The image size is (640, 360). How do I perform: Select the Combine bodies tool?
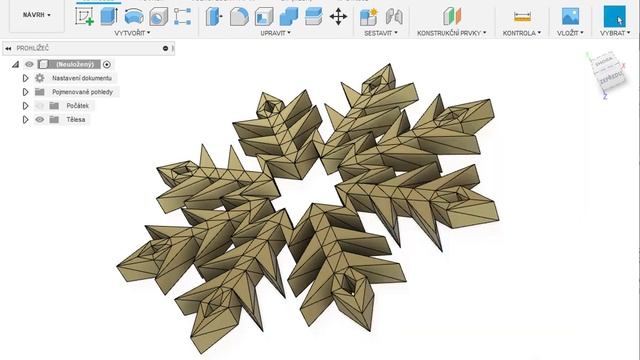[x=289, y=17]
